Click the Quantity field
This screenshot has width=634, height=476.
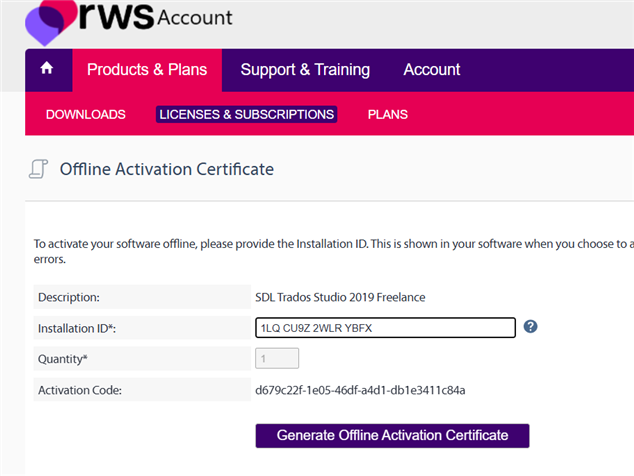click(277, 358)
